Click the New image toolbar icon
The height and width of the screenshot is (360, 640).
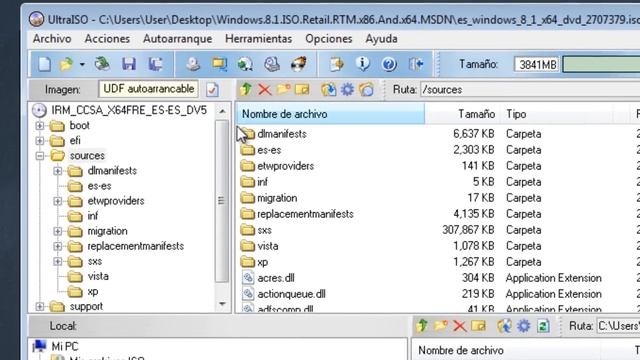[44, 64]
